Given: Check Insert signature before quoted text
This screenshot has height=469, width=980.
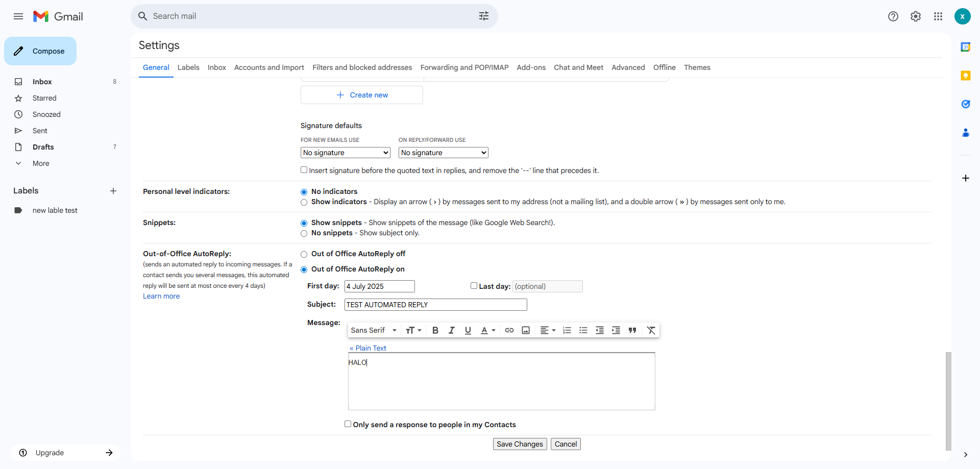Looking at the screenshot, I should (304, 170).
